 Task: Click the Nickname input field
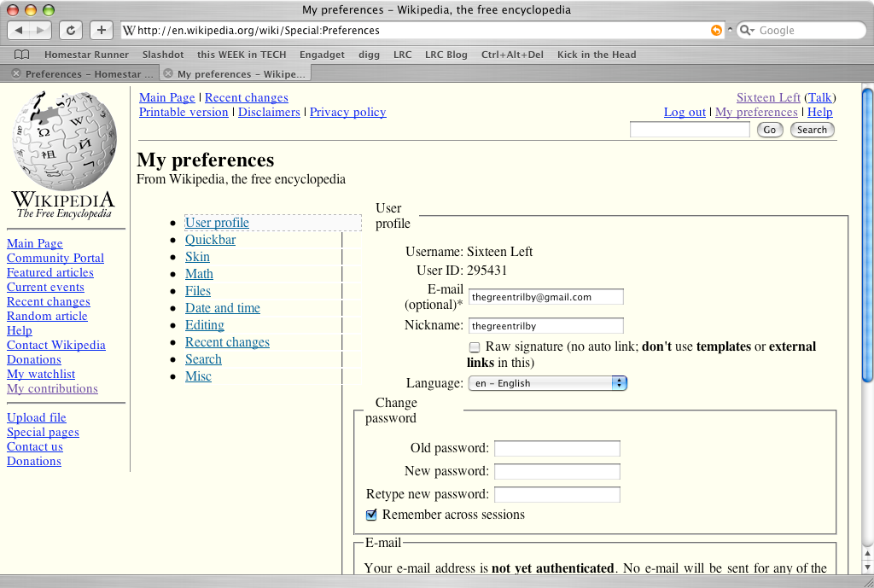pyautogui.click(x=545, y=326)
